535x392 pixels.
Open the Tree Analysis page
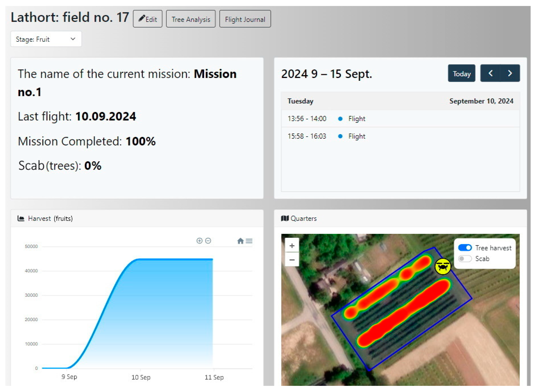191,19
